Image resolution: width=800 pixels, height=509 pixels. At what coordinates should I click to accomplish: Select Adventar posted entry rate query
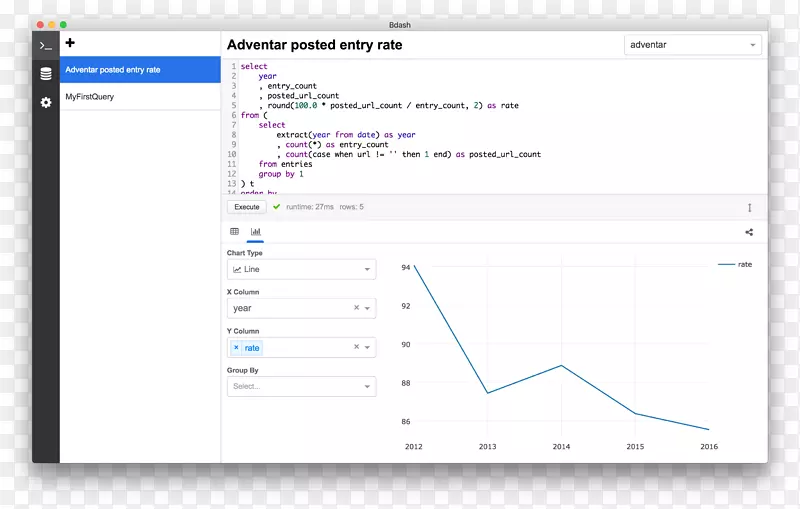click(x=140, y=70)
